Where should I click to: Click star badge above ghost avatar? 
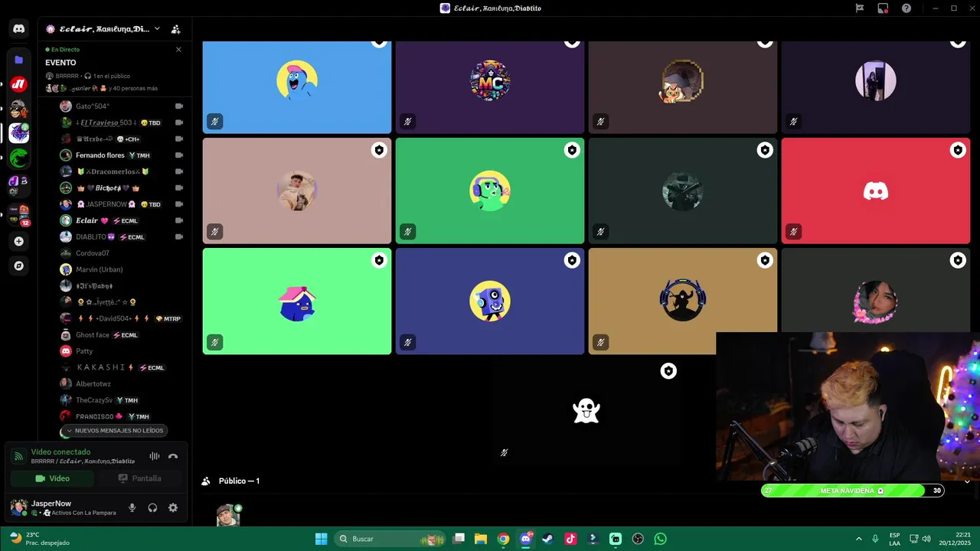668,371
